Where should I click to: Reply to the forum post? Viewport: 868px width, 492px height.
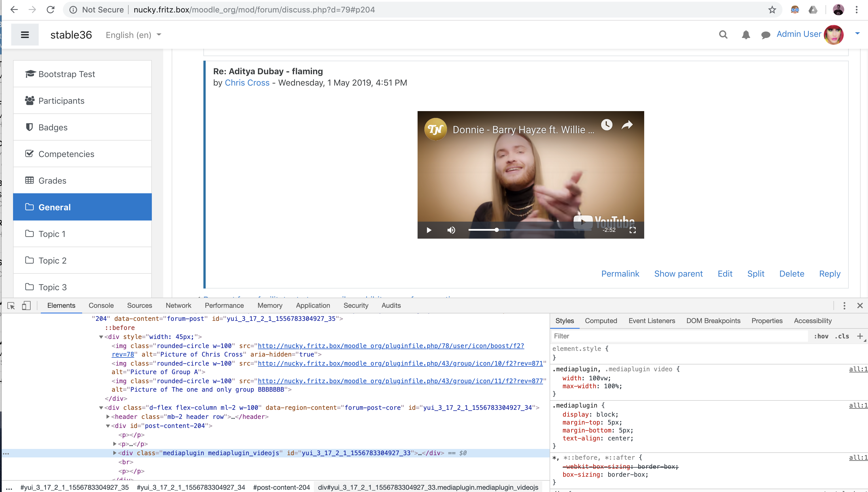click(829, 274)
